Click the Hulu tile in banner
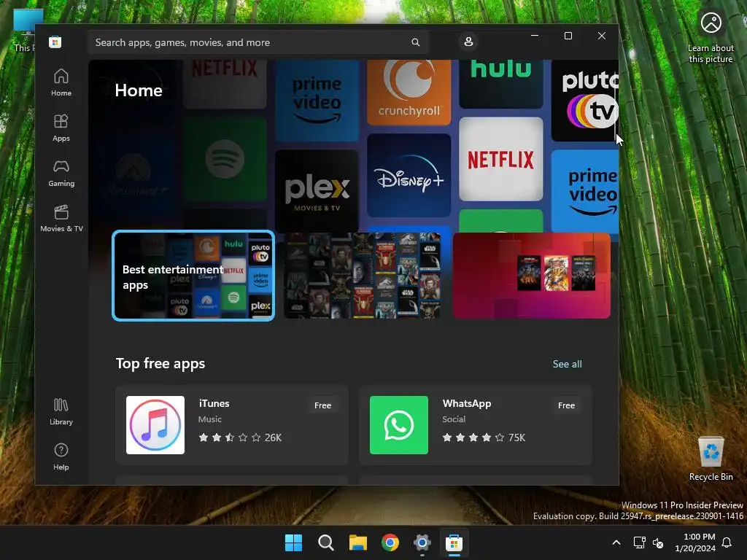Viewport: 747px width, 560px height. click(500, 85)
